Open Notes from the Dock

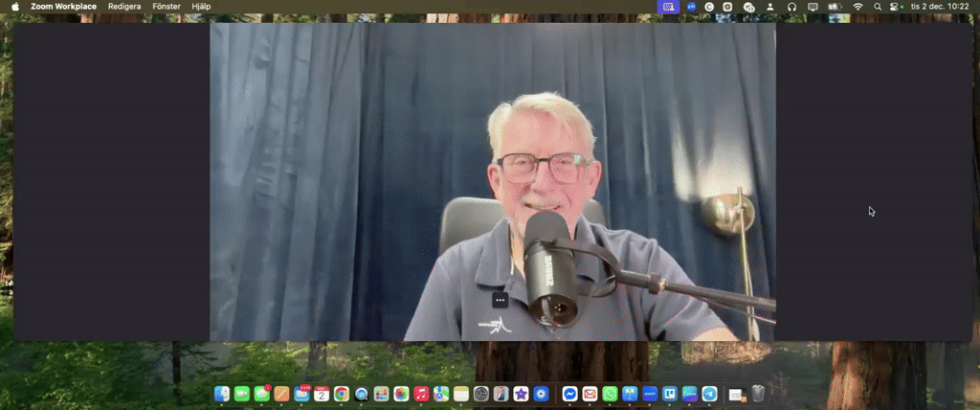click(x=461, y=394)
